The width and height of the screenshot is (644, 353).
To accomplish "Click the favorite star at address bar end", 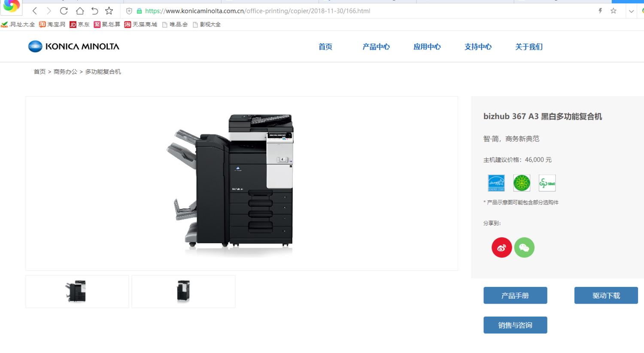I will point(614,11).
